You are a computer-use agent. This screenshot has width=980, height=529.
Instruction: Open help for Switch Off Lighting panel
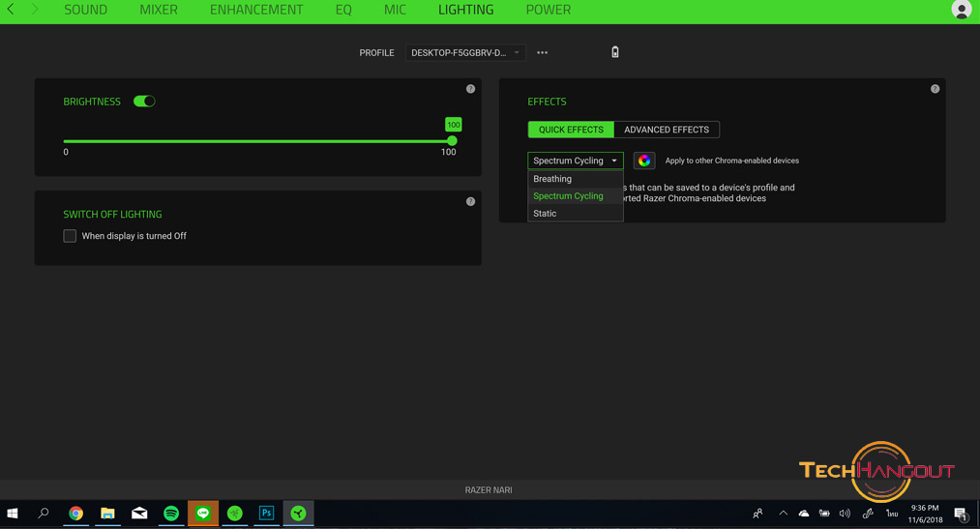point(470,201)
